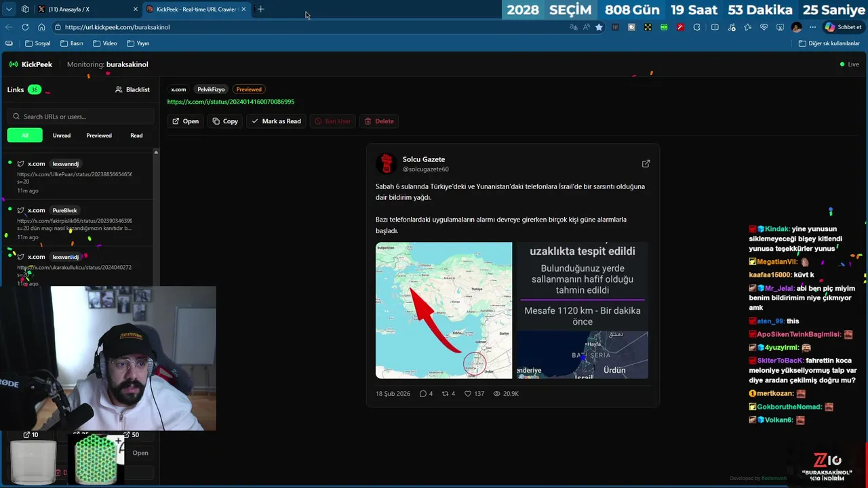Click the Links count badge 36

click(x=34, y=89)
